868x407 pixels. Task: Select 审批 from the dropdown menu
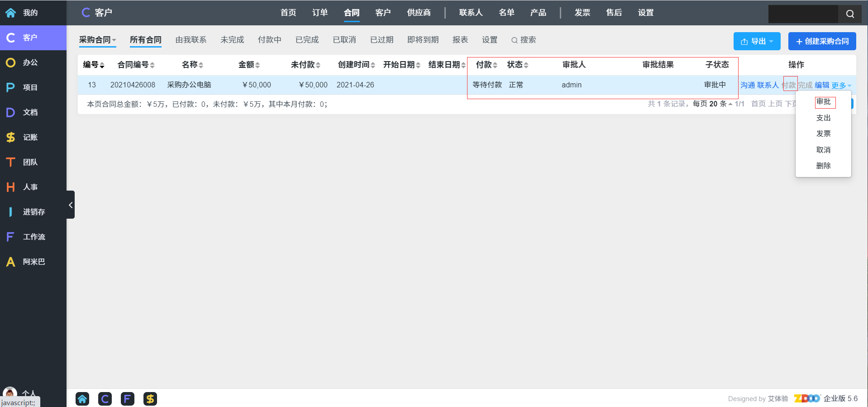824,102
